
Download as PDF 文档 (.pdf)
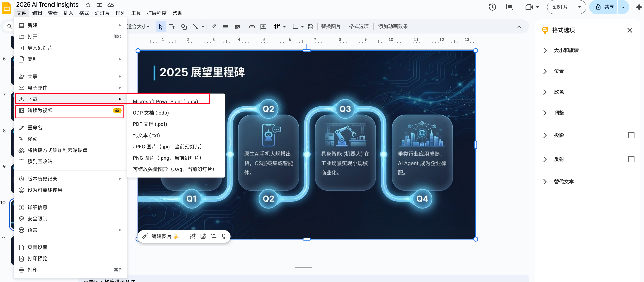pos(150,124)
